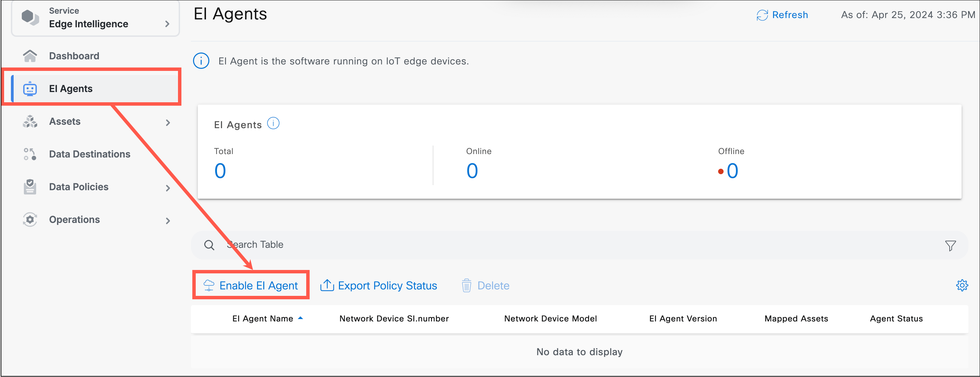
Task: Open the Operations submenu chevron
Action: (168, 220)
